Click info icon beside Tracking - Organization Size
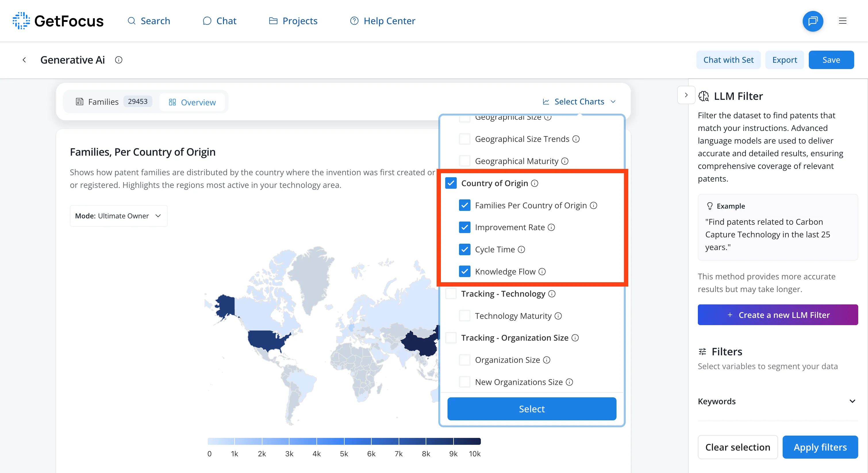The width and height of the screenshot is (868, 473). coord(575,338)
